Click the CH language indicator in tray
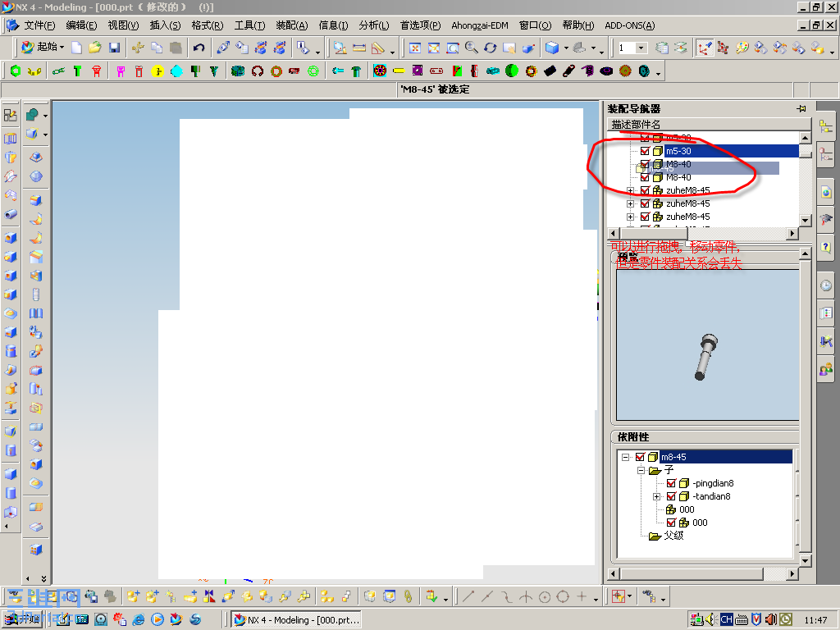The height and width of the screenshot is (630, 840). [727, 619]
